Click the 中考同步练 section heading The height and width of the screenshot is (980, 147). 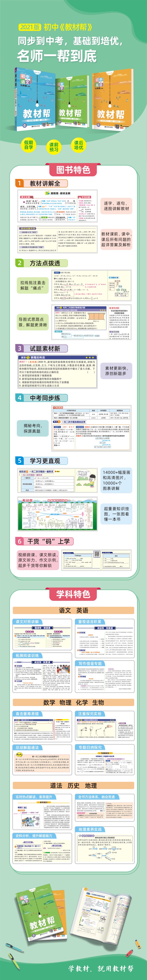coord(45,398)
